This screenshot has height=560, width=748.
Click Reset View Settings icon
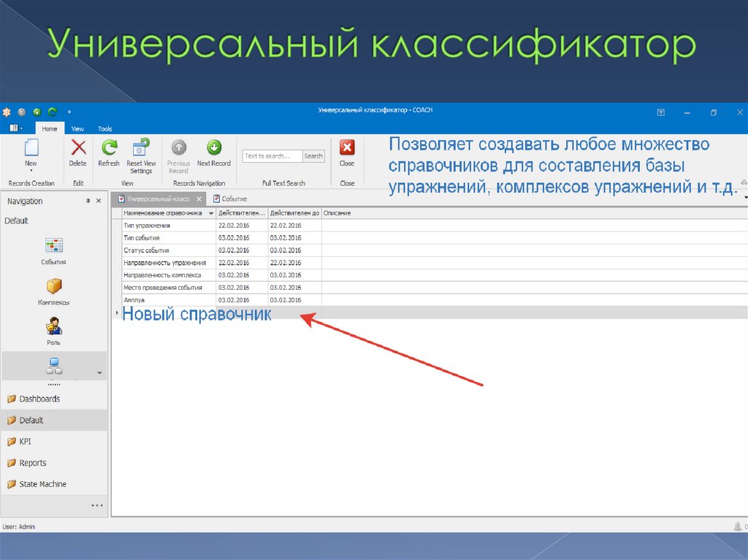click(x=141, y=147)
